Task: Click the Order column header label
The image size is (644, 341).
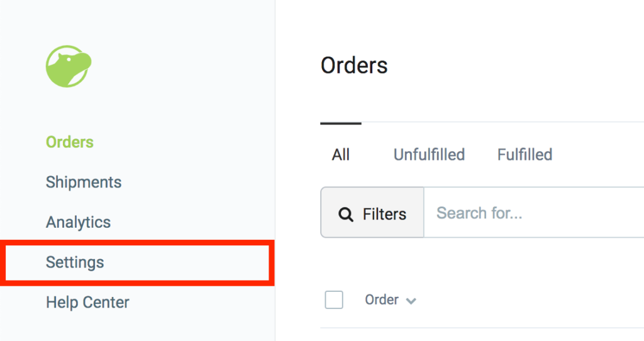Action: click(x=382, y=300)
